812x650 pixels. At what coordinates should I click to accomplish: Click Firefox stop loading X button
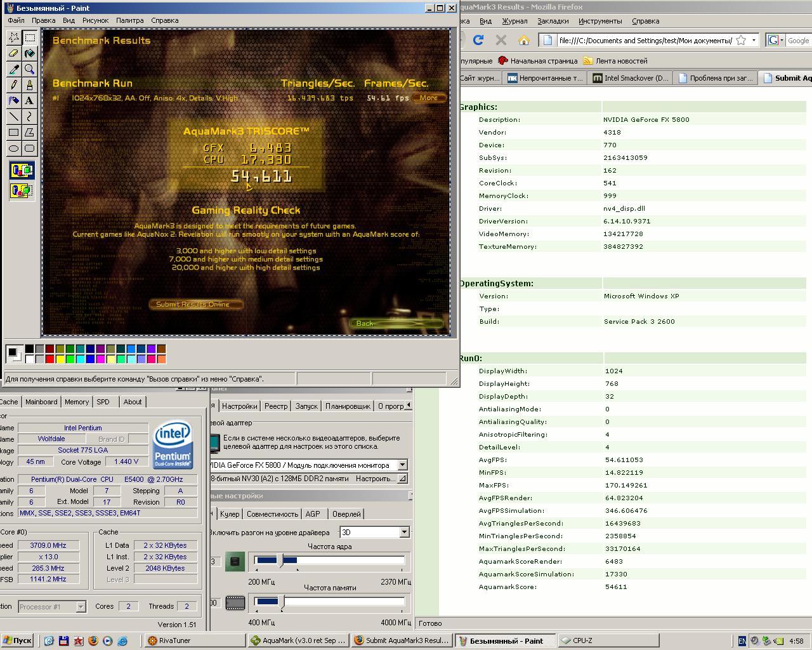(x=501, y=40)
